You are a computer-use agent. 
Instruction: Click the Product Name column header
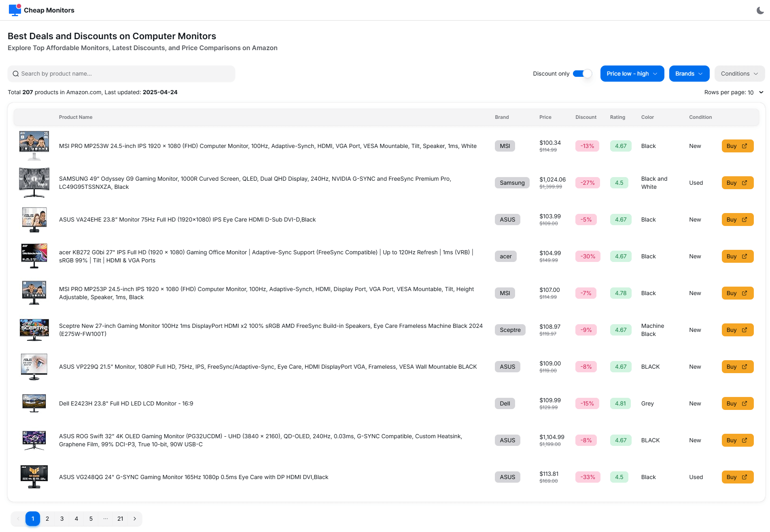click(x=76, y=117)
